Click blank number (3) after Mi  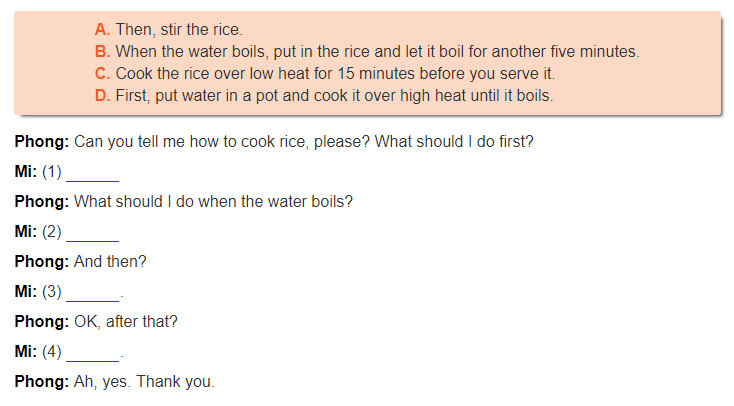pyautogui.click(x=93, y=293)
